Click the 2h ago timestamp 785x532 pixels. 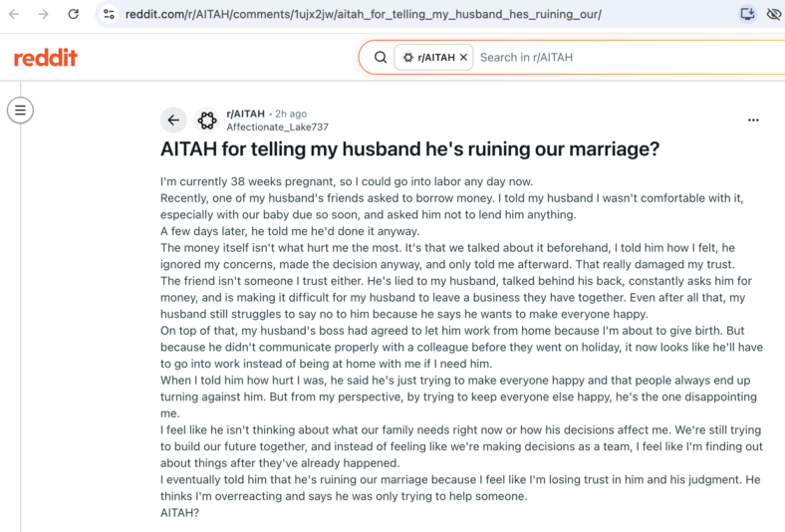tap(291, 114)
